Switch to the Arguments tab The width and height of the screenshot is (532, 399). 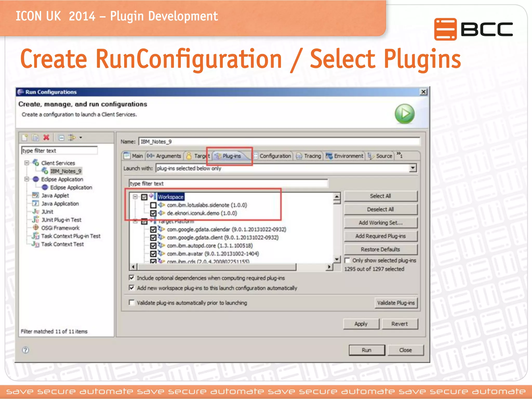164,156
